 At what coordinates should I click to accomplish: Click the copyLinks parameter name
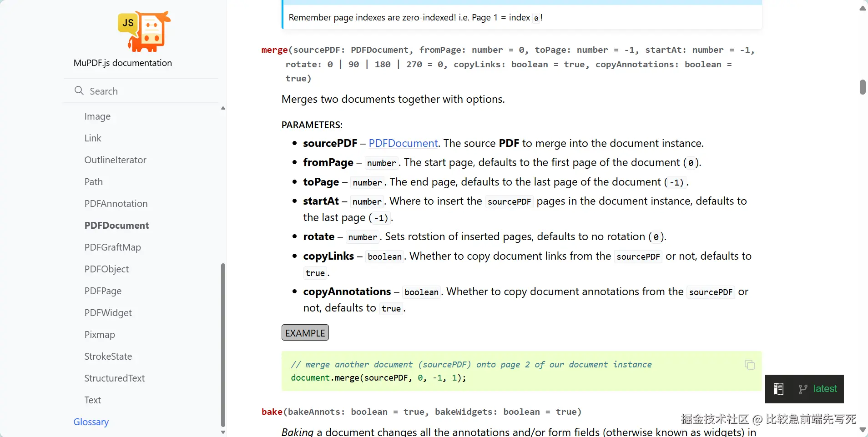click(328, 256)
